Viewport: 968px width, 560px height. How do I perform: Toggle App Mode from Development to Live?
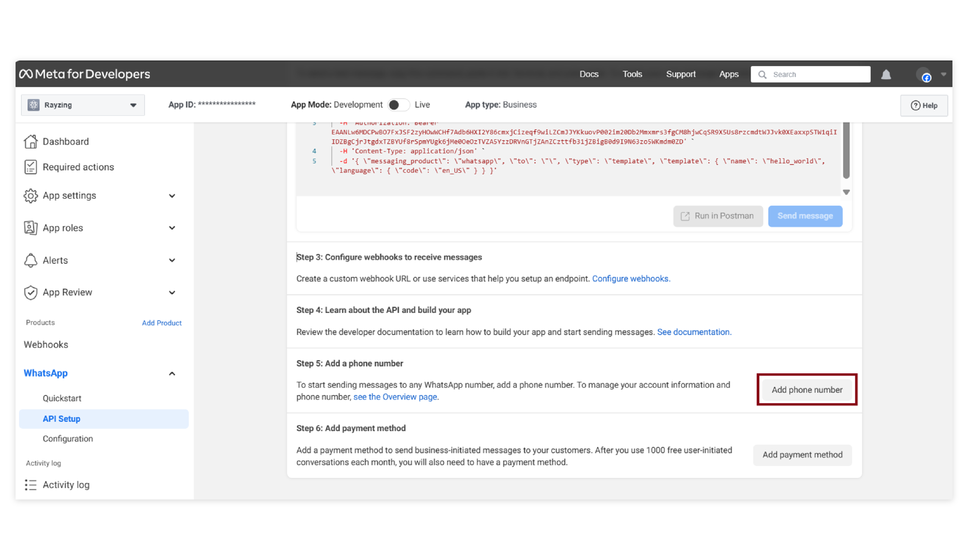point(398,105)
